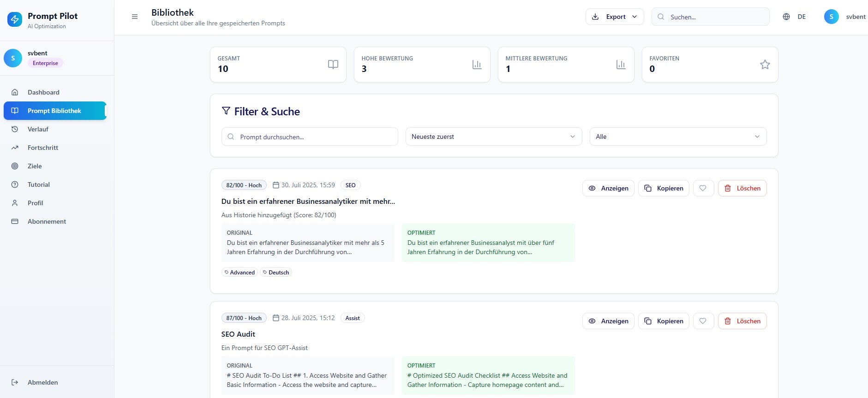Screen dimensions: 868x398
Task: Click the Hohe Bewertung stat card
Action: point(422,65)
